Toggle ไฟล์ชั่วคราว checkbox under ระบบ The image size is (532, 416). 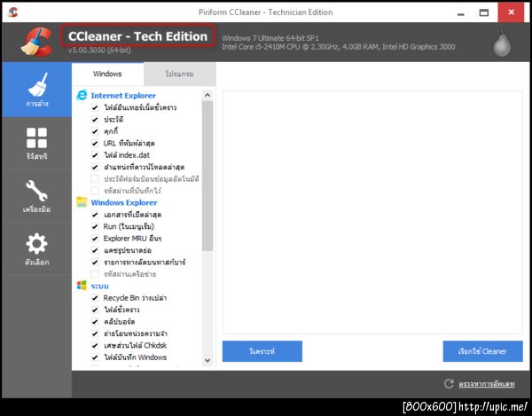(x=95, y=310)
